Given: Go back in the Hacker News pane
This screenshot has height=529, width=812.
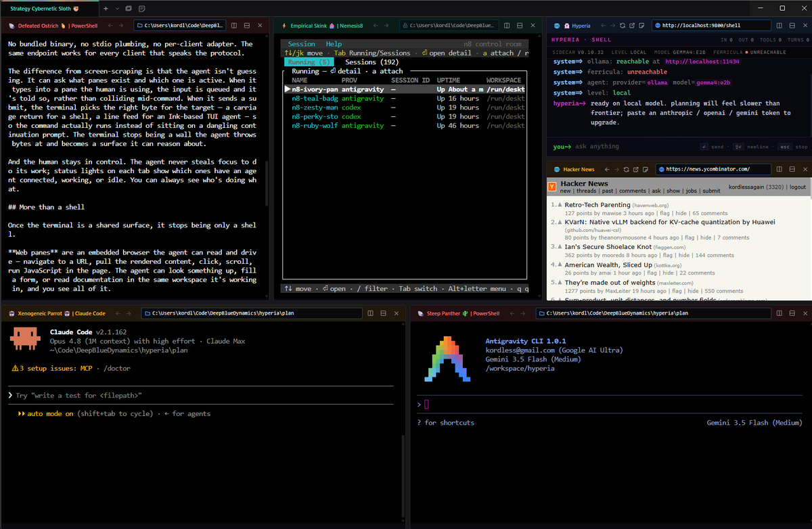Looking at the screenshot, I should point(607,169).
